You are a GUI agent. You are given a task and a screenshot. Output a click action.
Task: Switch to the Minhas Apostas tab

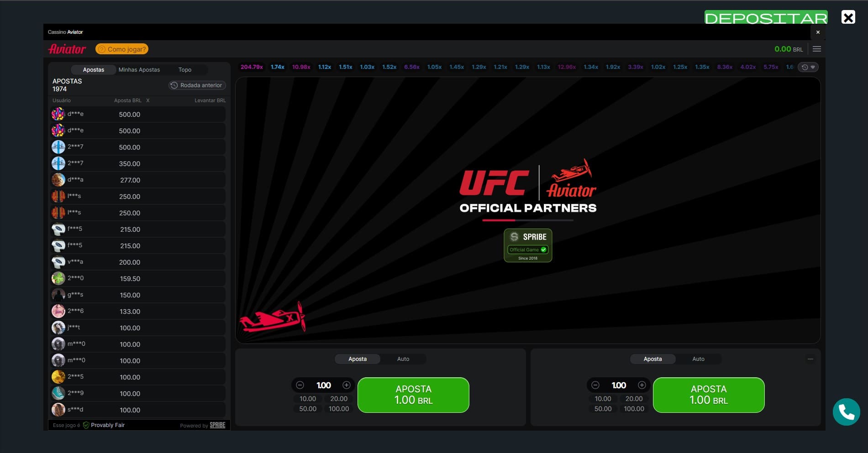pyautogui.click(x=139, y=70)
